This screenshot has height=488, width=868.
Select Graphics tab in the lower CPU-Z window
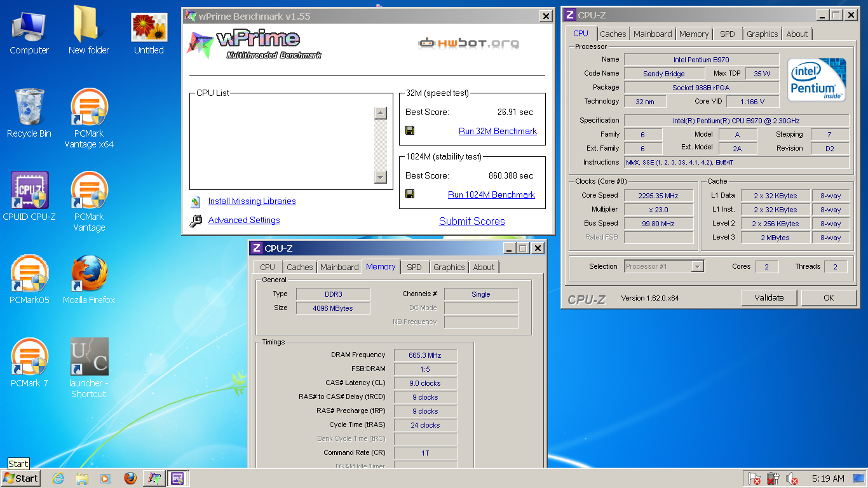coord(449,268)
